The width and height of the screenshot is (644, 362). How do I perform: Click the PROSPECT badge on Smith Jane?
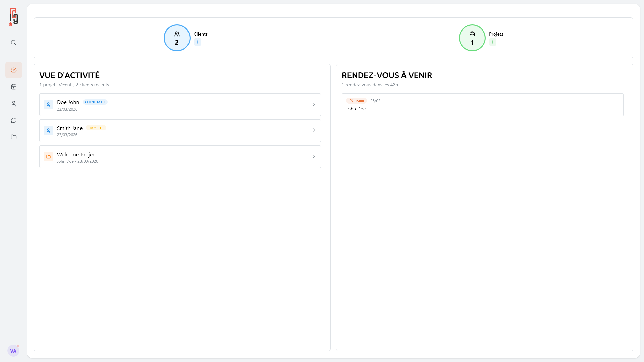point(96,128)
